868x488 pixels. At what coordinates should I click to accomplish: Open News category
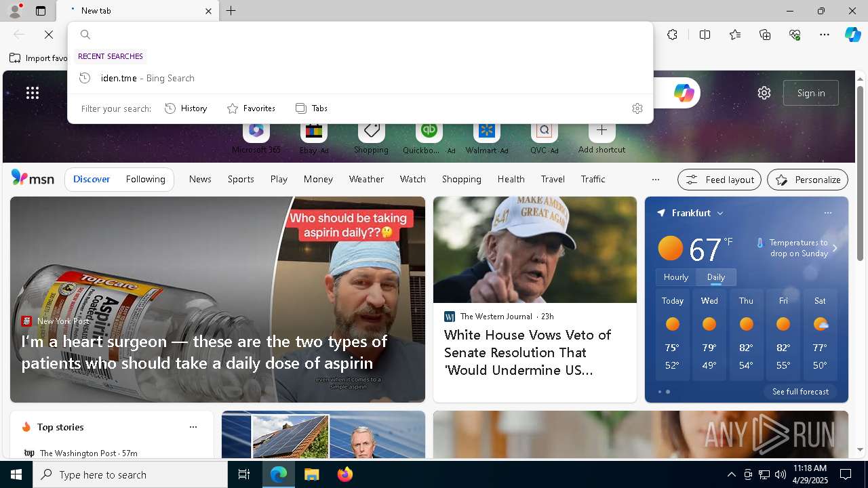pyautogui.click(x=200, y=180)
